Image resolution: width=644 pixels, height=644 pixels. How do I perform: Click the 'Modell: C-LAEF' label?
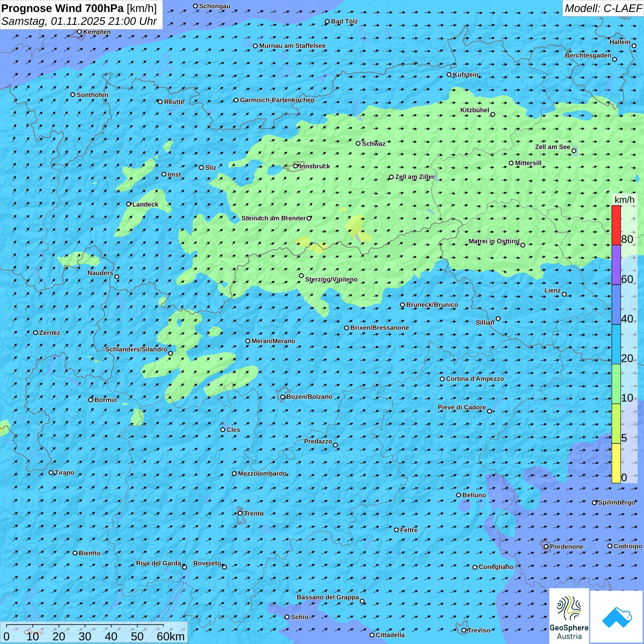click(x=603, y=8)
